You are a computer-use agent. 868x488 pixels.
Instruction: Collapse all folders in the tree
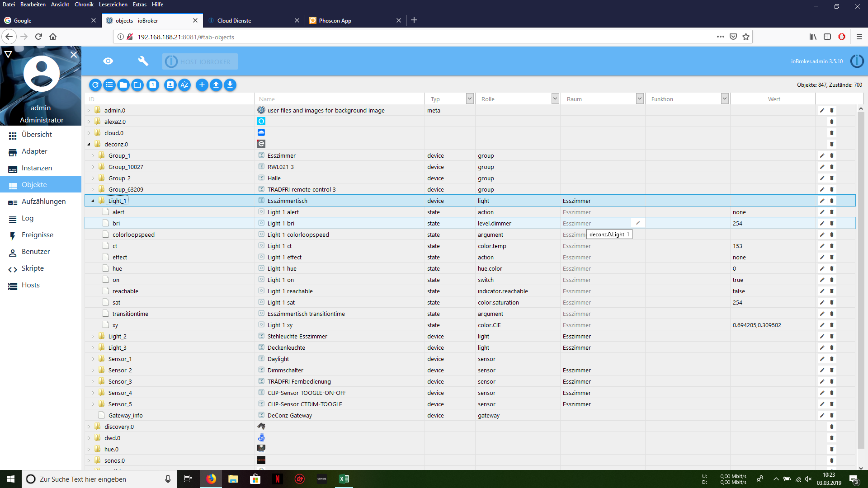(123, 85)
